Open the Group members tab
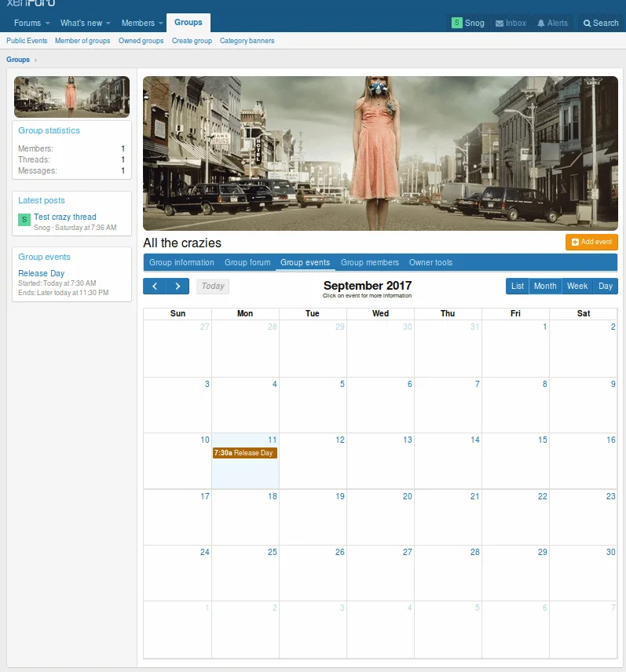 coord(369,262)
